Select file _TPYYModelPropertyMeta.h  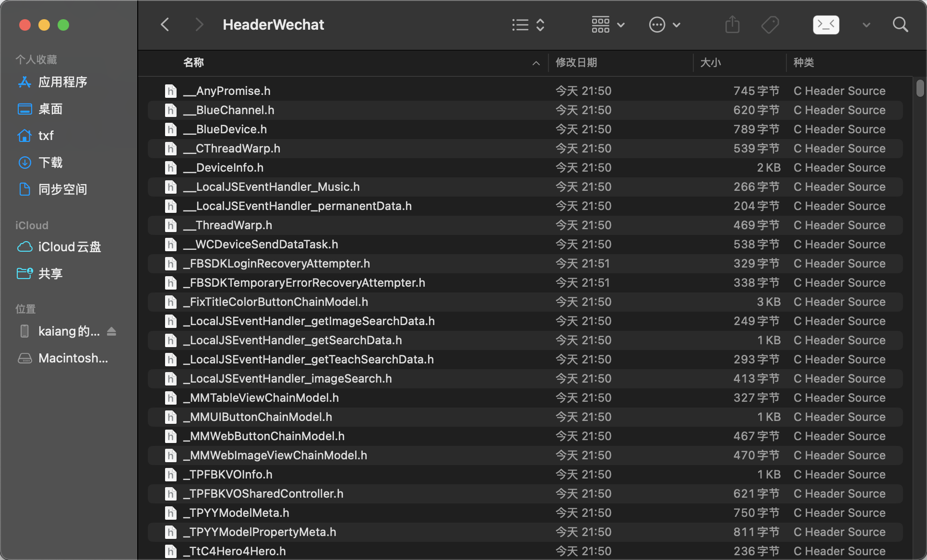[x=525, y=532]
